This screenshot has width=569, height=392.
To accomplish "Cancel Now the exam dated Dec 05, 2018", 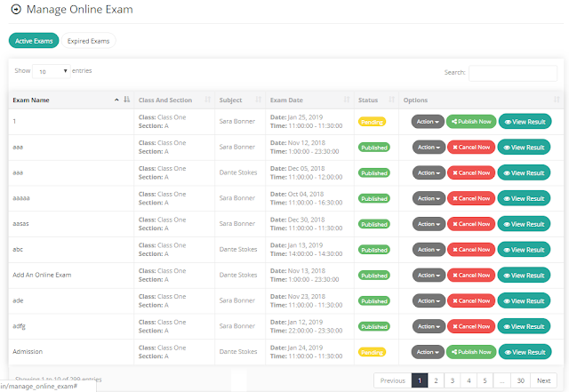I will [471, 172].
